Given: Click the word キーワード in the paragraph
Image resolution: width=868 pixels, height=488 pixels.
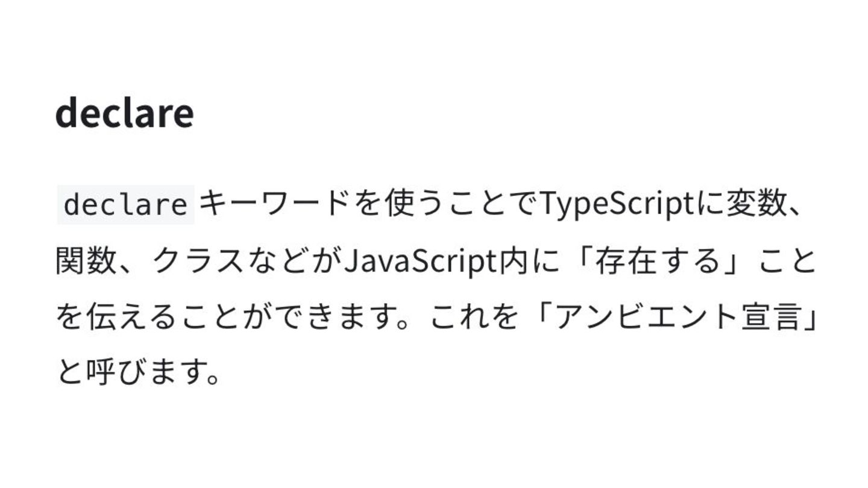Looking at the screenshot, I should click(275, 205).
